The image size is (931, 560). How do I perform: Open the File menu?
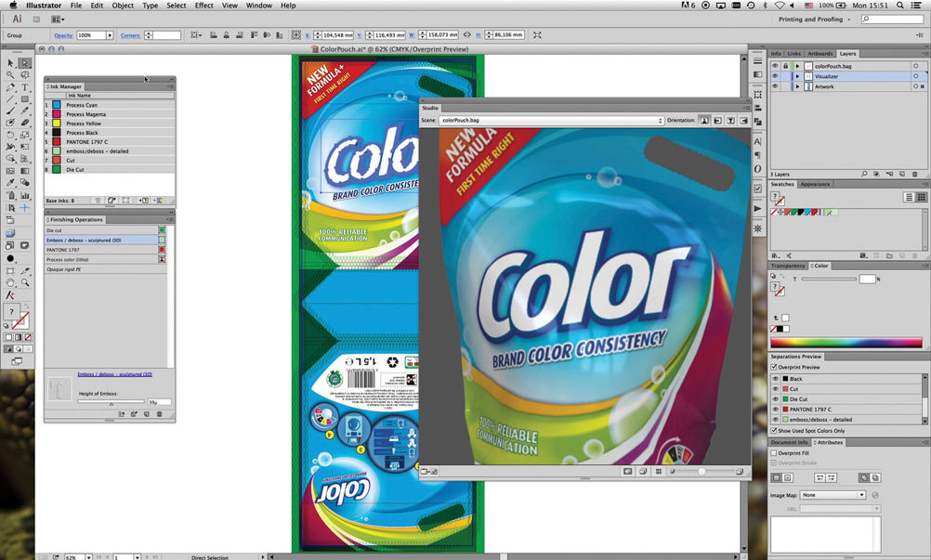pos(76,6)
